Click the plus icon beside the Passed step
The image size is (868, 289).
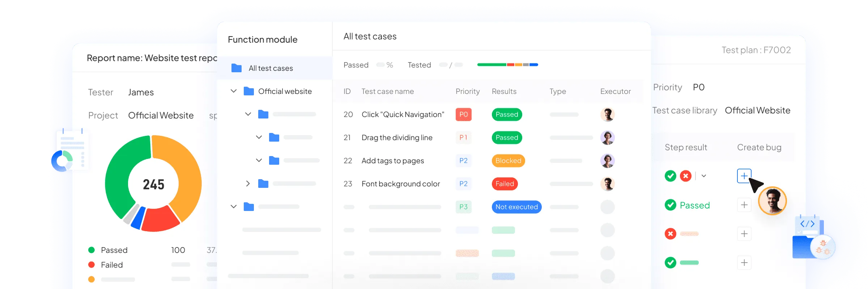(744, 205)
